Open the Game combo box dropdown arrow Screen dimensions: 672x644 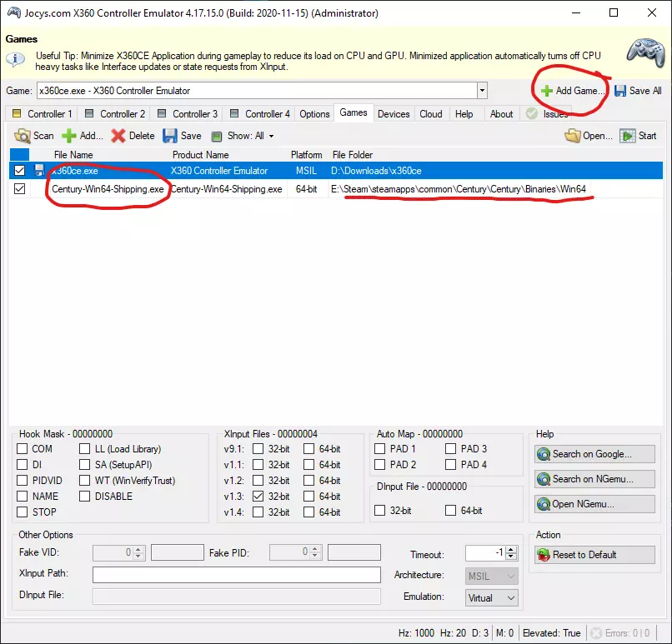tap(482, 91)
